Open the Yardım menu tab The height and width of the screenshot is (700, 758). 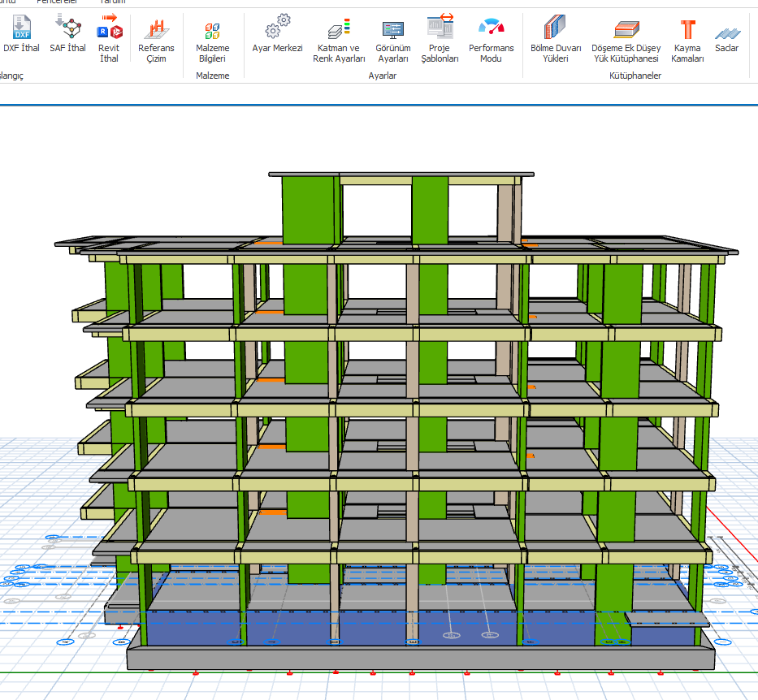point(112,2)
